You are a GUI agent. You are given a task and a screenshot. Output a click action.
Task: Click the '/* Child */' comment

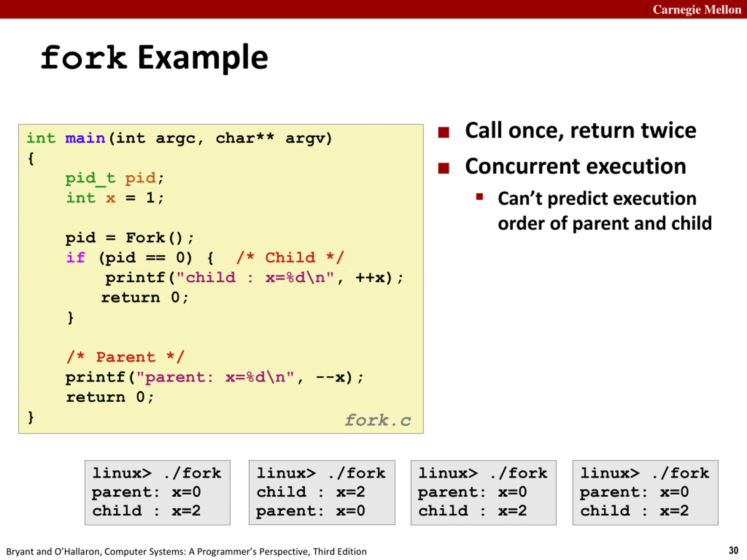click(290, 258)
